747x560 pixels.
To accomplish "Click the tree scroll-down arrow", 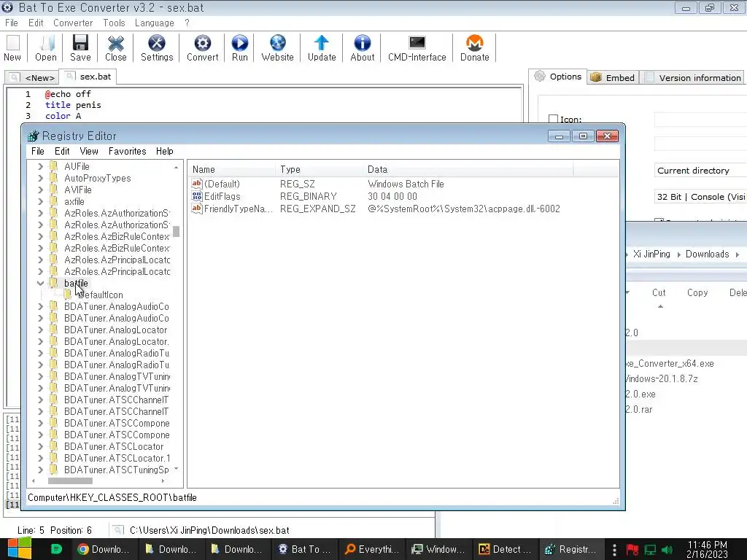I will click(177, 469).
